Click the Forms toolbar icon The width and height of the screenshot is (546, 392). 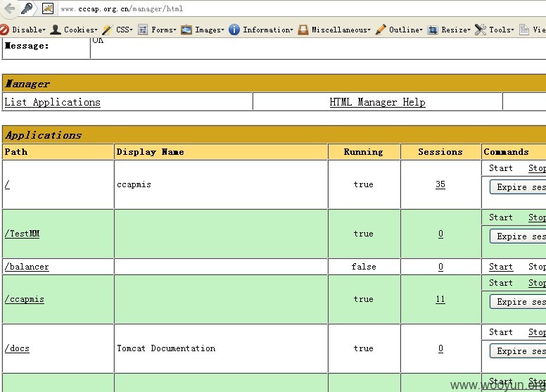point(143,30)
